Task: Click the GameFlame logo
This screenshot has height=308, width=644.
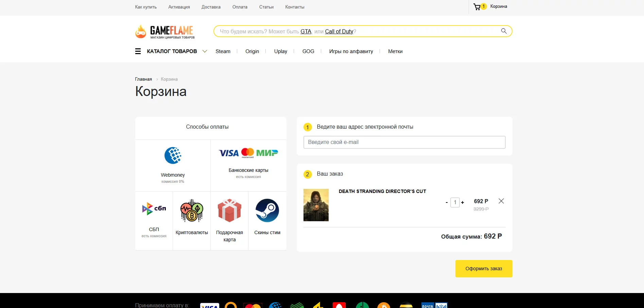Action: point(165,32)
